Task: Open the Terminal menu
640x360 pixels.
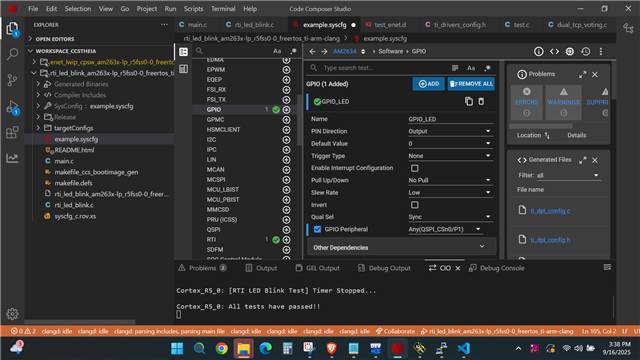Action: tap(223, 9)
